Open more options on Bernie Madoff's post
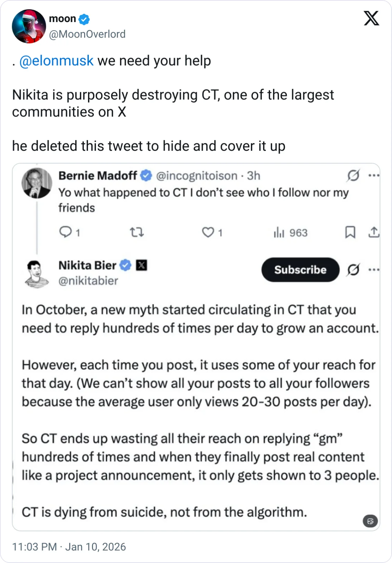This screenshot has height=563, width=392. tap(373, 175)
